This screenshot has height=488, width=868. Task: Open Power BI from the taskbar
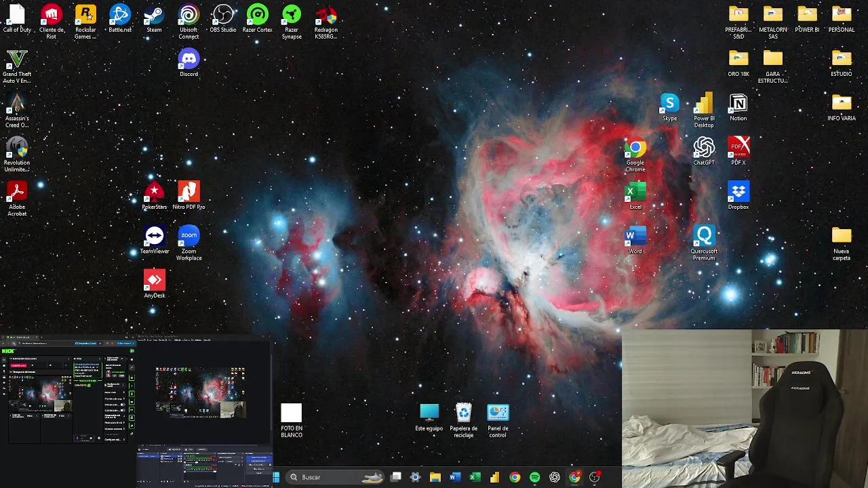[495, 477]
